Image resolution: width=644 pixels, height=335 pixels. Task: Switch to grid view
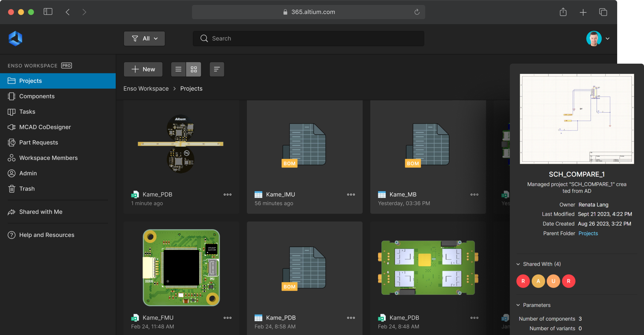(194, 69)
